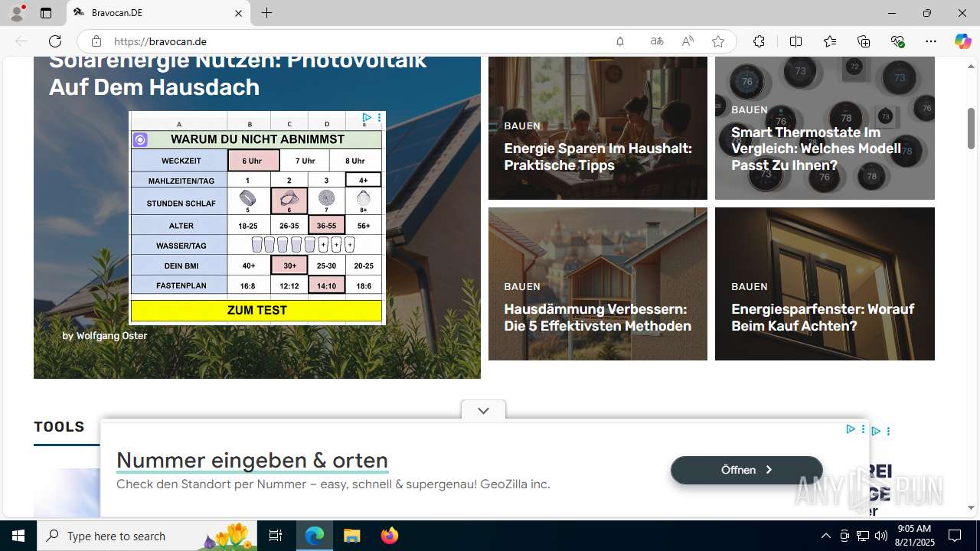Click BAUEN category above Energiesparfenster
This screenshot has width=980, height=551.
click(x=749, y=286)
